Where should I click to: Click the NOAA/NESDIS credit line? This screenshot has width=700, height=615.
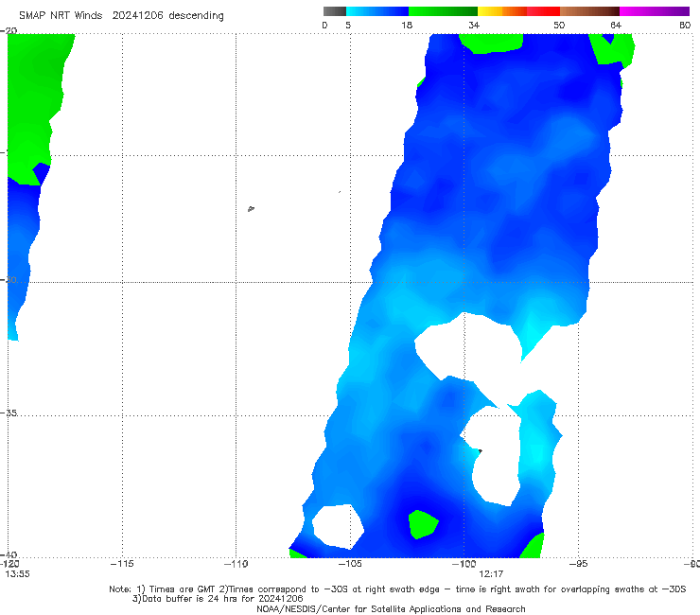pos(391,609)
